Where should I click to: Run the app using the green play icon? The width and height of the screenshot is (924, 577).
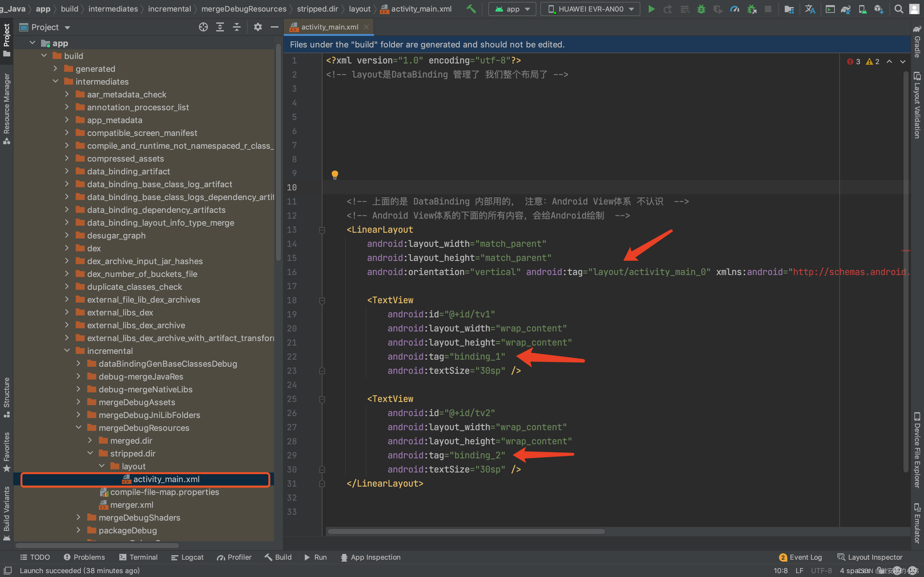tap(652, 9)
